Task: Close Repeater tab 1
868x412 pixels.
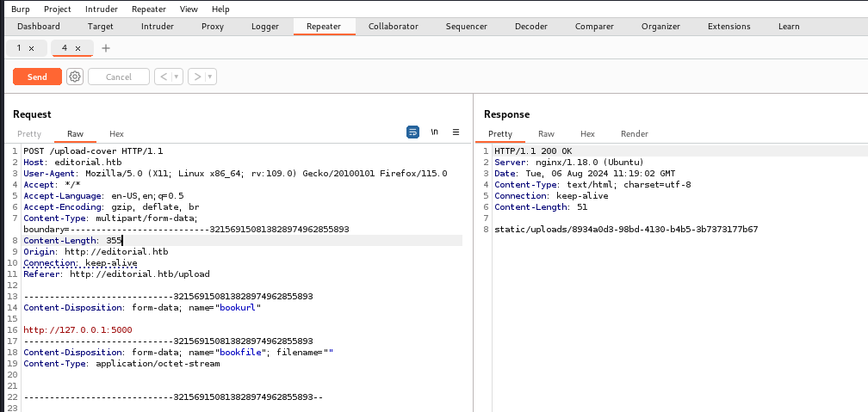Action: (x=32, y=48)
